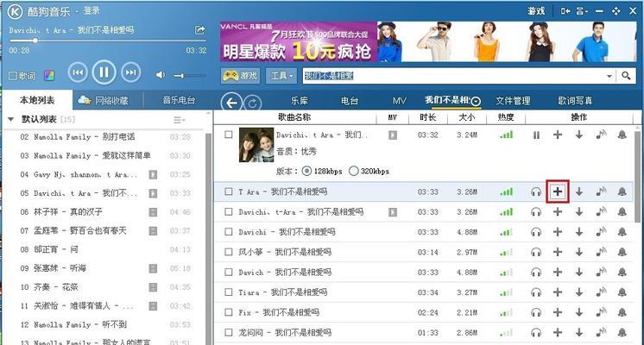Go to the 乐库 tab
The height and width of the screenshot is (345, 644).
coord(299,101)
